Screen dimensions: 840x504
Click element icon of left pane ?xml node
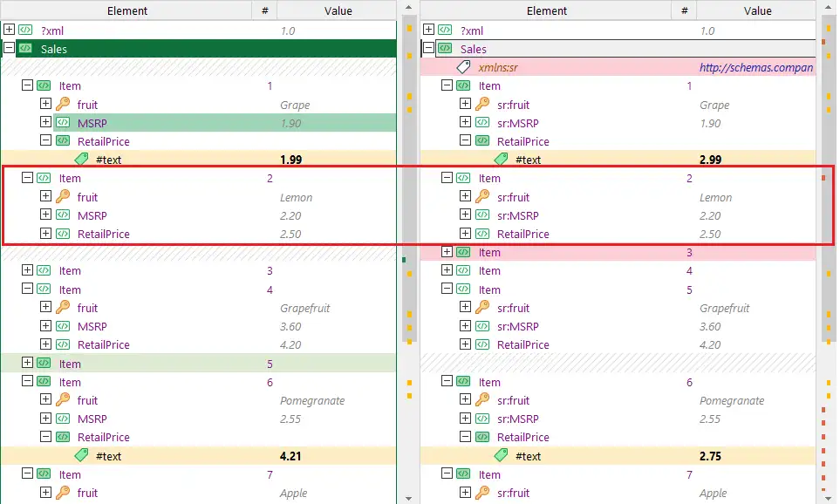[25, 30]
